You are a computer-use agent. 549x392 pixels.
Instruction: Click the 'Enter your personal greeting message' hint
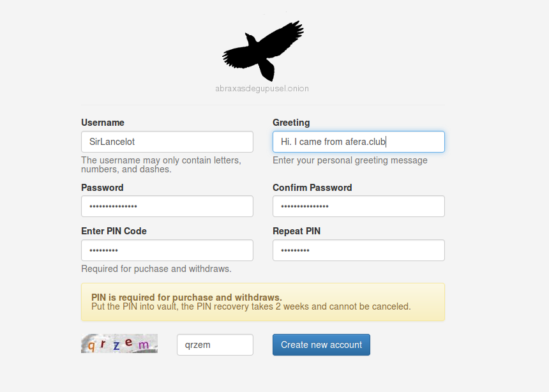coord(350,160)
